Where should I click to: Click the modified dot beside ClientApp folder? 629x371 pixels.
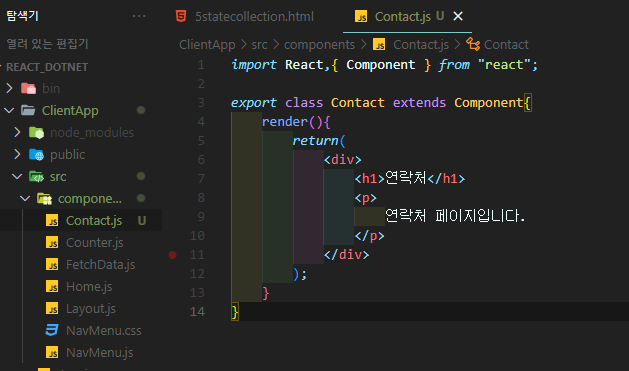click(141, 110)
